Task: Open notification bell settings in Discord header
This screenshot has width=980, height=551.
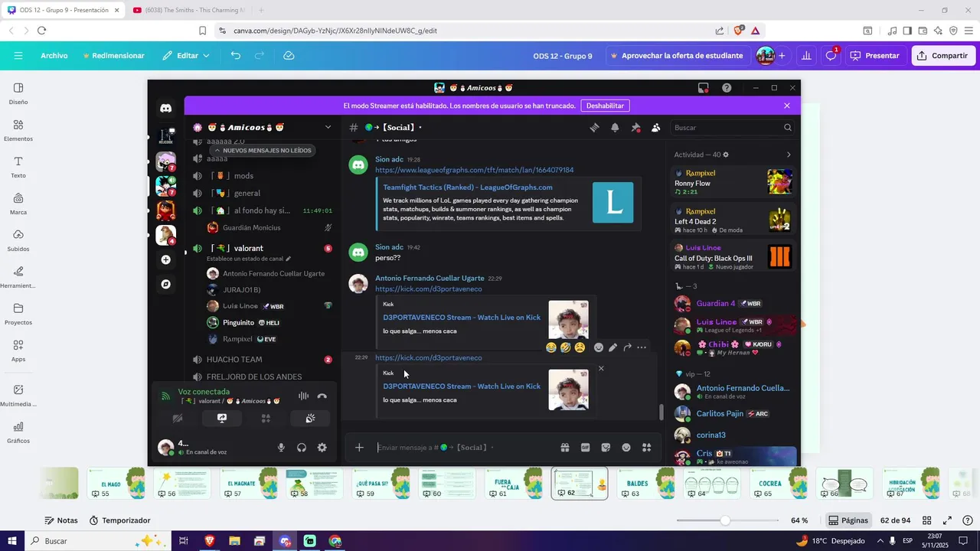Action: pos(615,128)
